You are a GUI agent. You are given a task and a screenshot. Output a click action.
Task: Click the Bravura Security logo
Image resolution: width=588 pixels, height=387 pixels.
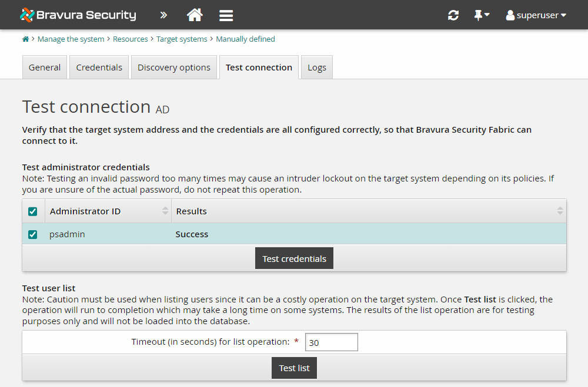coord(77,15)
